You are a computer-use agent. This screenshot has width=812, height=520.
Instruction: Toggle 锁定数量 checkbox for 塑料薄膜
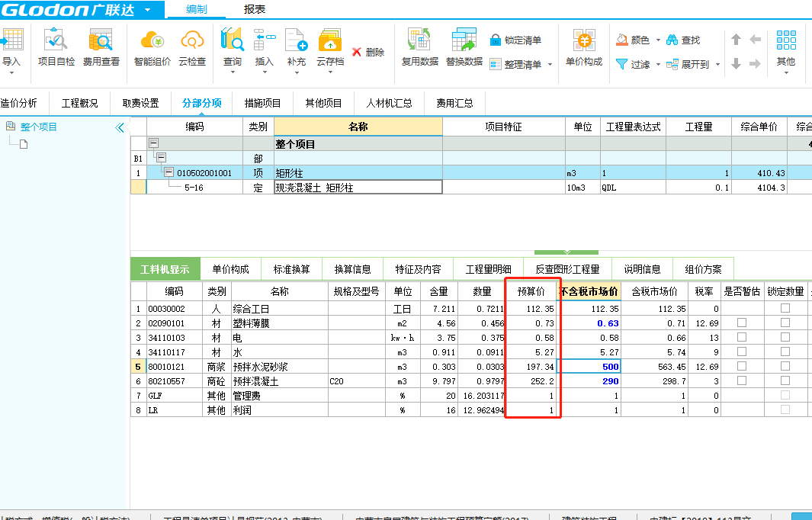(785, 323)
